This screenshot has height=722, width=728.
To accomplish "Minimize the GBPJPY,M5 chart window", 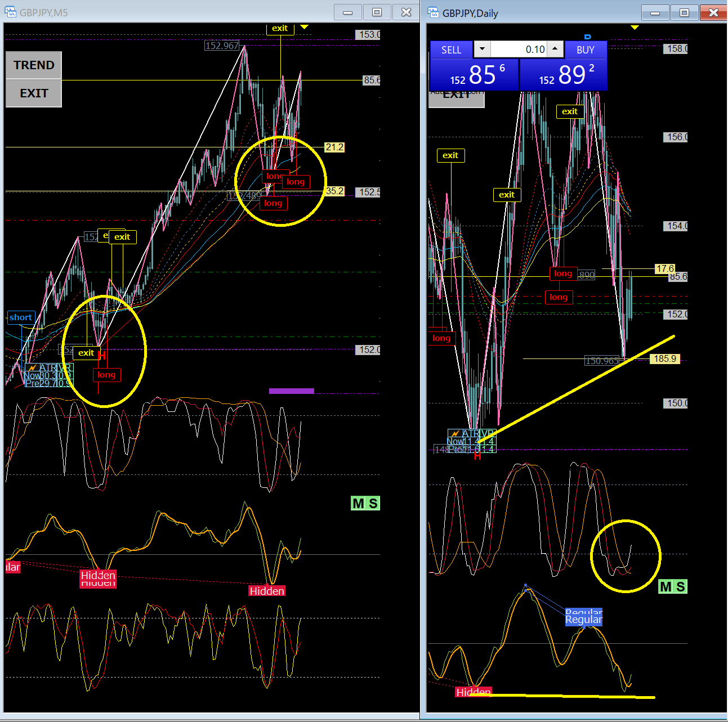I will pyautogui.click(x=348, y=12).
